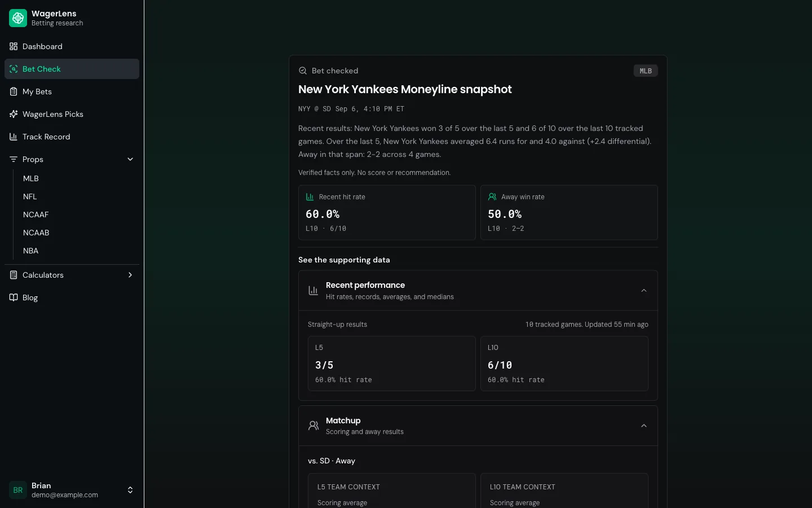Open the Track Record page
812x508 pixels.
pos(72,137)
